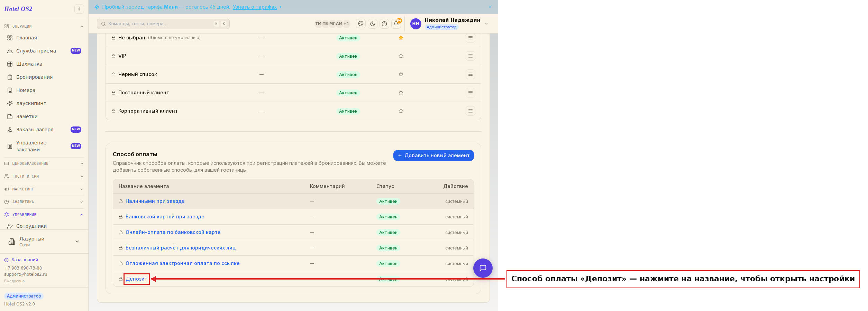
Task: Click the Активен status of VIP row
Action: (x=348, y=56)
